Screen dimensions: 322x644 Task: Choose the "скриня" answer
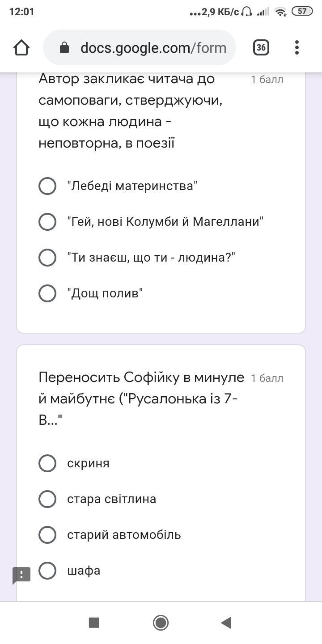(x=47, y=463)
